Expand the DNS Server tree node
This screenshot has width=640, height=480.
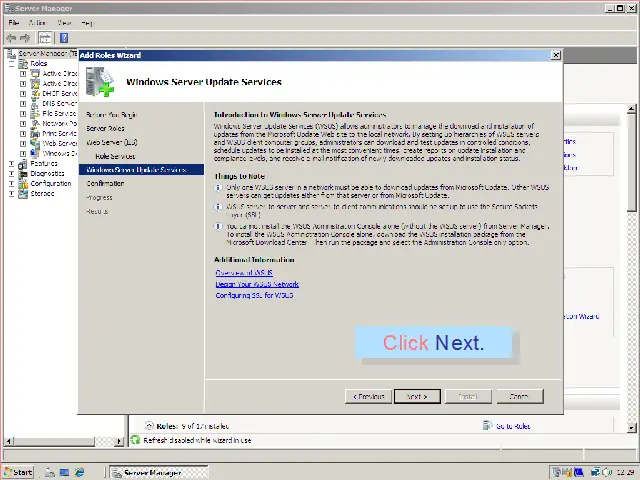point(23,104)
